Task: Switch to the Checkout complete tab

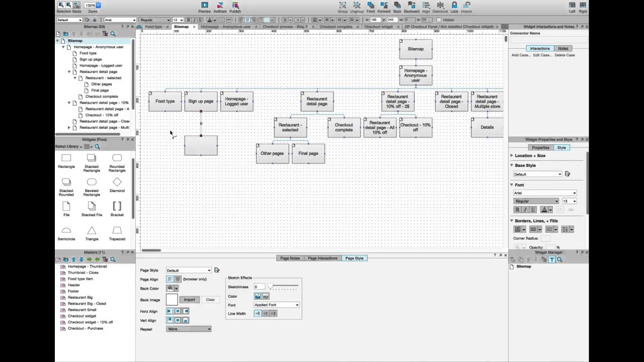Action: click(x=336, y=27)
